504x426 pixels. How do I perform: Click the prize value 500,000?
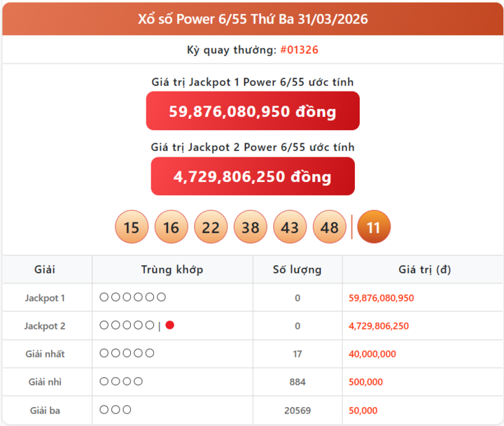[366, 382]
